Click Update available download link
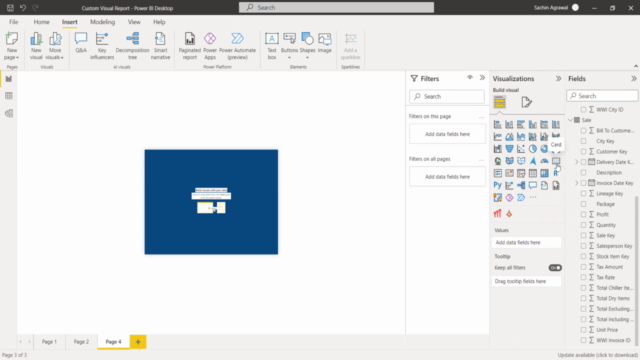Viewport: 640px width, 360px height. 598,355
